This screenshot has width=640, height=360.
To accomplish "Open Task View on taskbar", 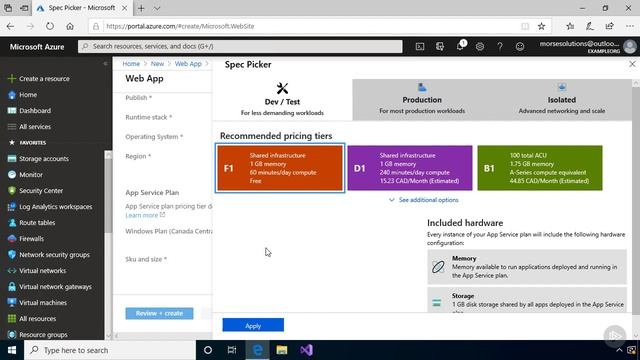I will (x=232, y=350).
